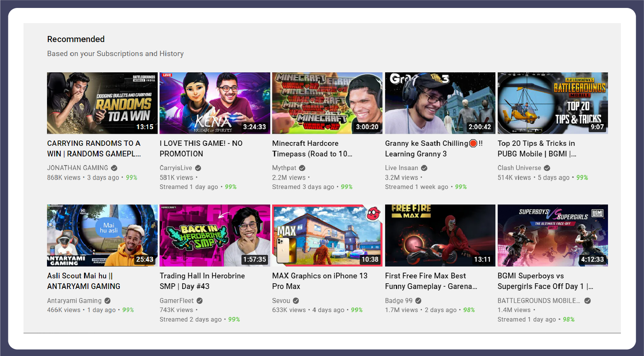
Task: Open the Antaryami Gaming video thumbnail
Action: pyautogui.click(x=102, y=236)
